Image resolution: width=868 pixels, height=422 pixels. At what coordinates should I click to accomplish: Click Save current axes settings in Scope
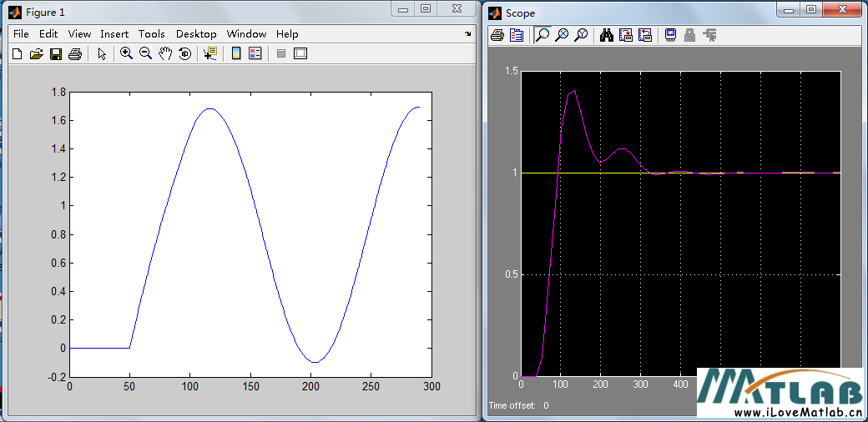[x=625, y=35]
